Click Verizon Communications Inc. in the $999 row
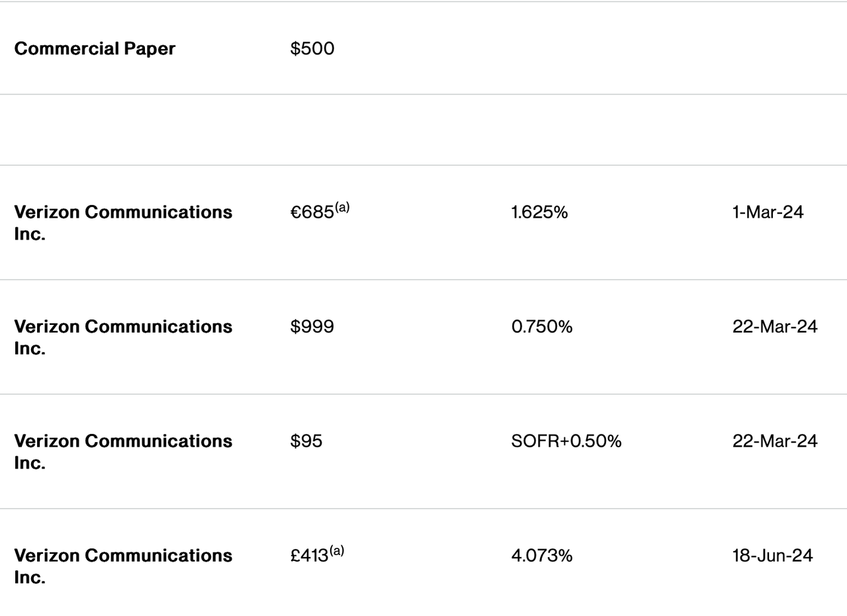The width and height of the screenshot is (847, 616). pyautogui.click(x=123, y=337)
